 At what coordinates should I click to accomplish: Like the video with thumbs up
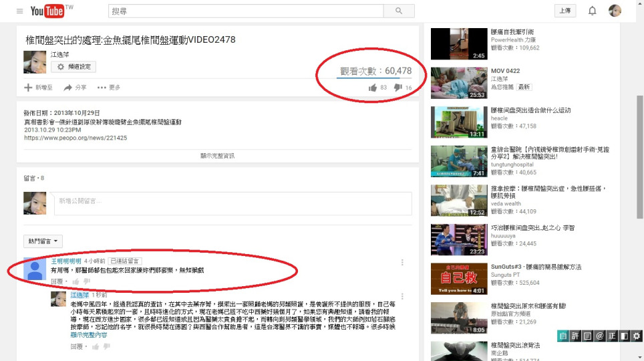pyautogui.click(x=373, y=88)
